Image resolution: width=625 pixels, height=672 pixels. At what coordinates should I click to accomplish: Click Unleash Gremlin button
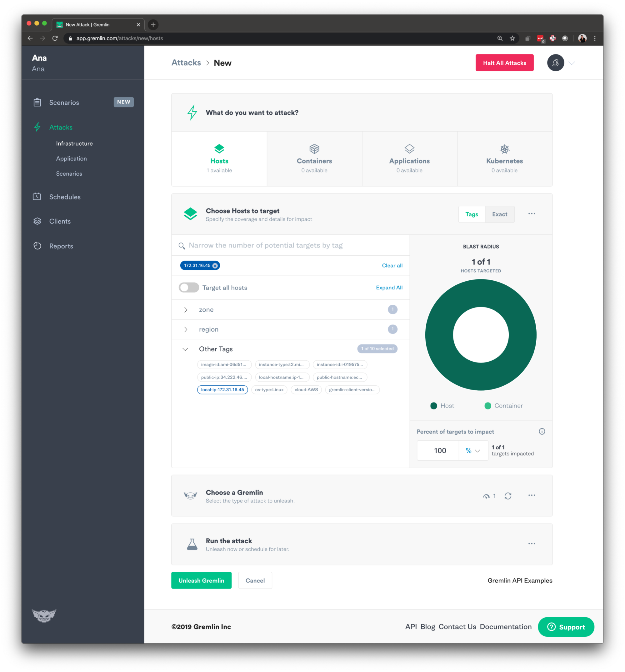click(201, 580)
